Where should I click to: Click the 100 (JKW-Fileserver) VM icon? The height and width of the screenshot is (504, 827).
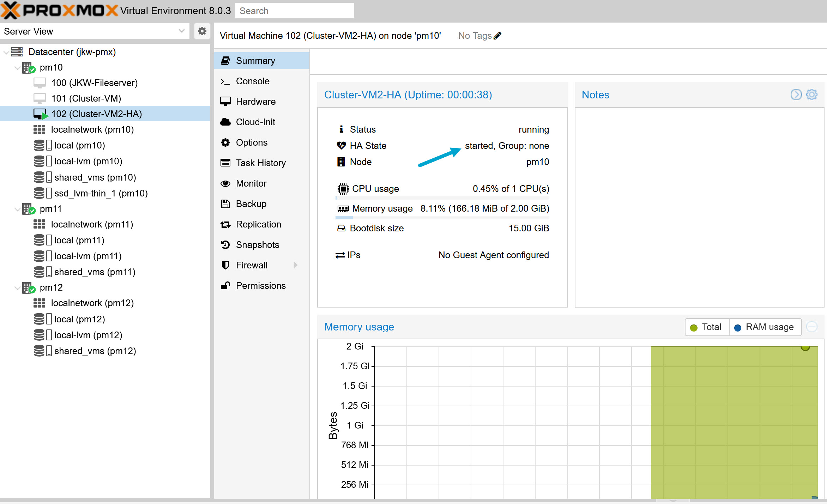tap(40, 83)
